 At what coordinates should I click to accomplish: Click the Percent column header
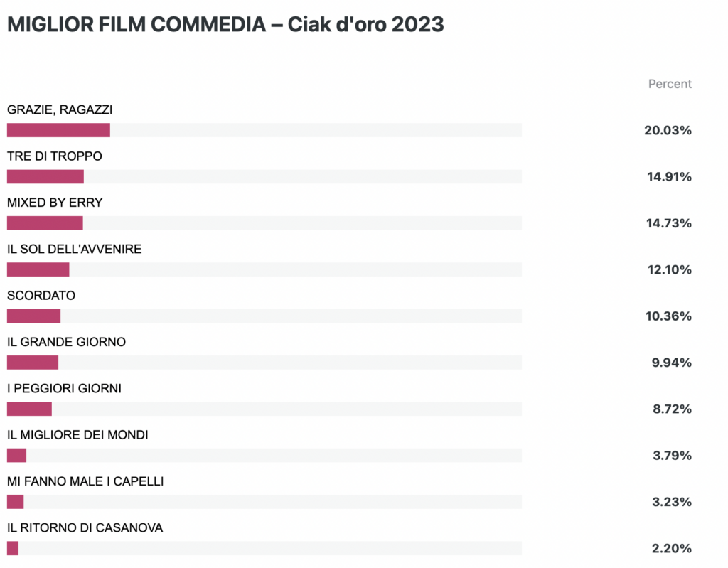tap(670, 84)
